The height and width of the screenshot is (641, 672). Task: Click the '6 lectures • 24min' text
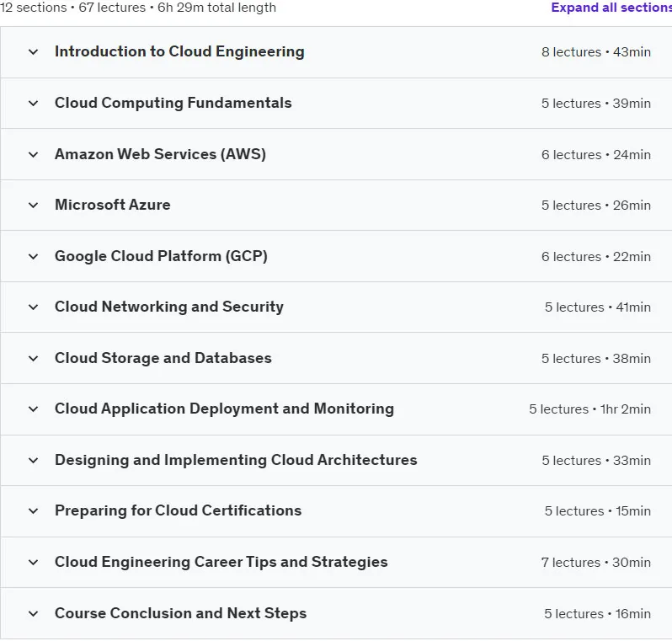pyautogui.click(x=596, y=154)
